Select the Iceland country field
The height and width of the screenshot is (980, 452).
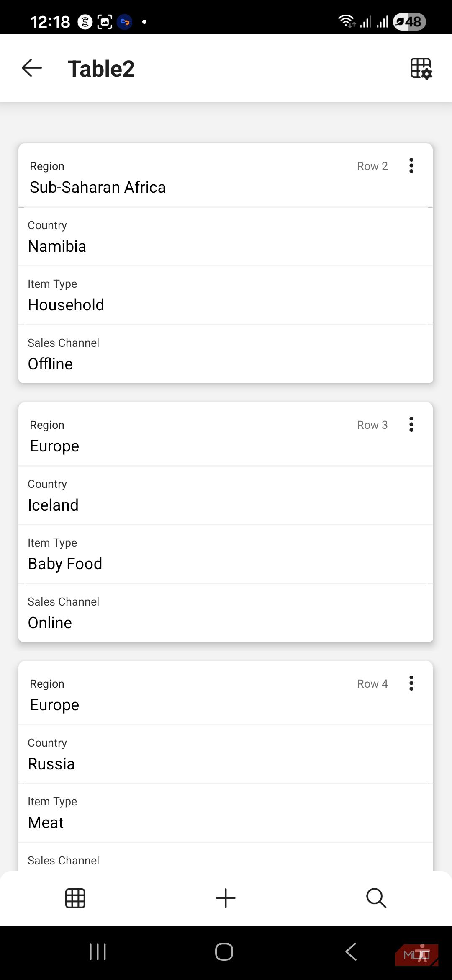(226, 495)
